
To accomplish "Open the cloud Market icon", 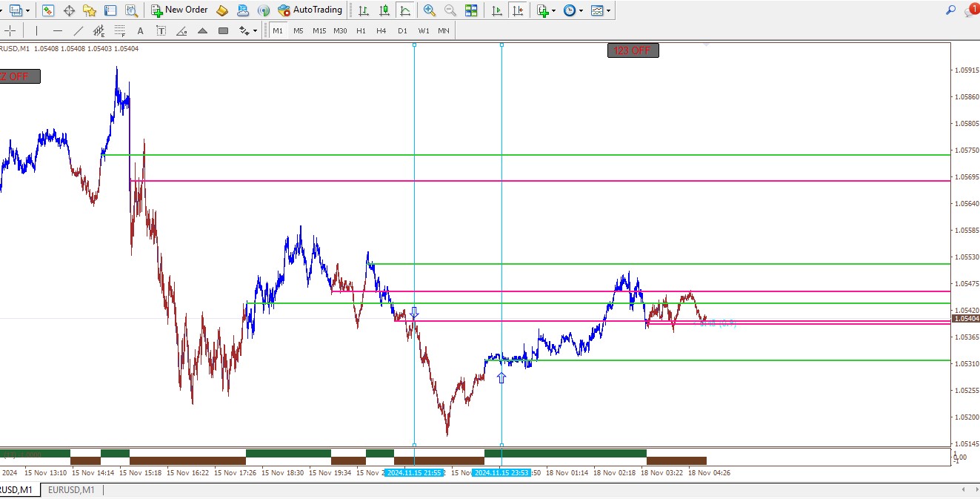I will point(243,10).
